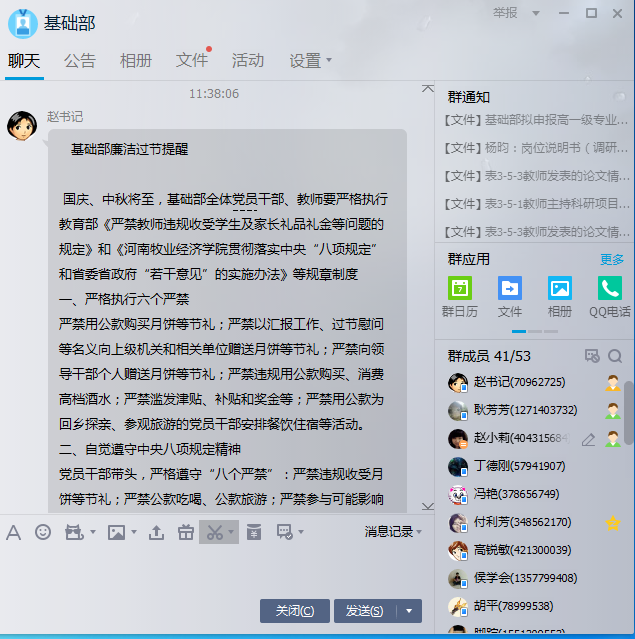635x639 pixels.
Task: Switch to the 文件 tab
Action: click(191, 60)
